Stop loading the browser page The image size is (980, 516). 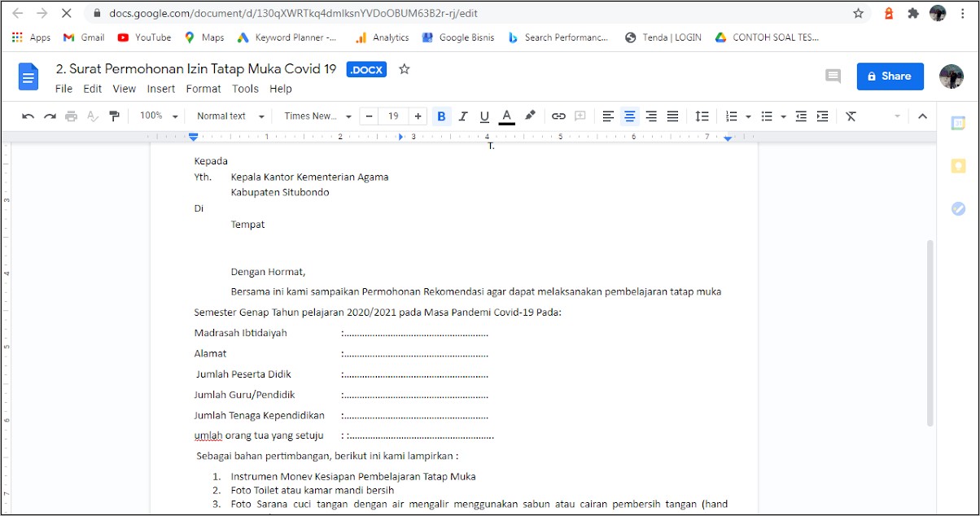pyautogui.click(x=67, y=14)
